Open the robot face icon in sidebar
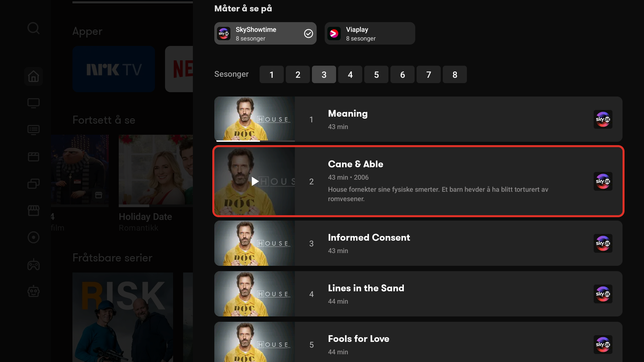The height and width of the screenshot is (362, 644). pyautogui.click(x=34, y=291)
